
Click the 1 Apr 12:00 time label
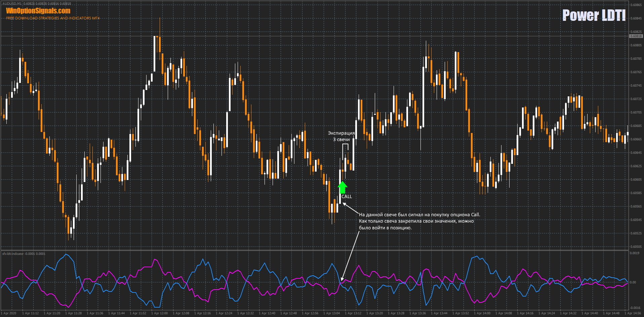coord(160,313)
